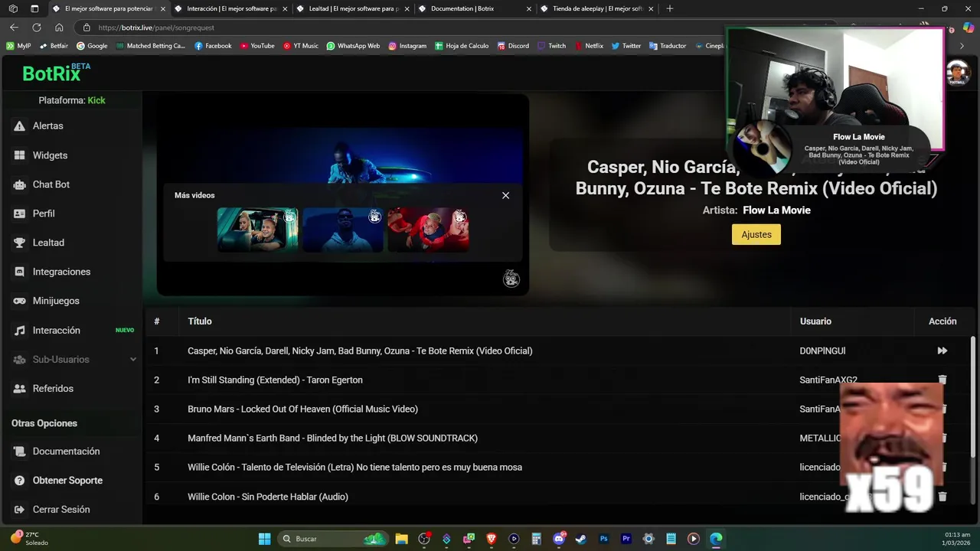Image resolution: width=980 pixels, height=551 pixels.
Task: Open the Interacción music section
Action: click(56, 331)
